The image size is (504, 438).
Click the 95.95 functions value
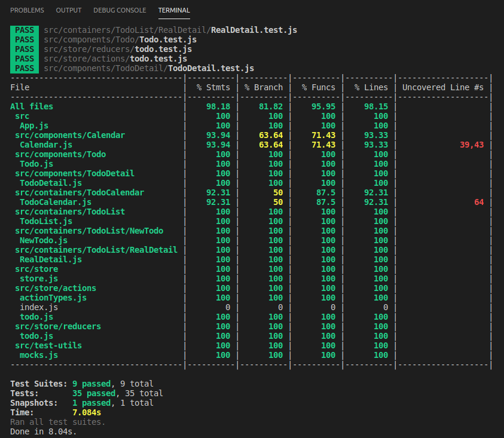click(323, 107)
